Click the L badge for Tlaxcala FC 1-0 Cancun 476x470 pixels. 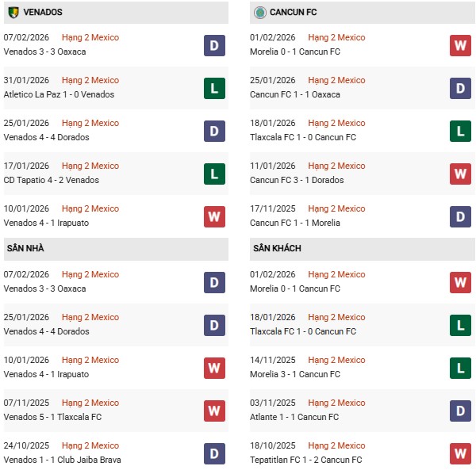(460, 131)
